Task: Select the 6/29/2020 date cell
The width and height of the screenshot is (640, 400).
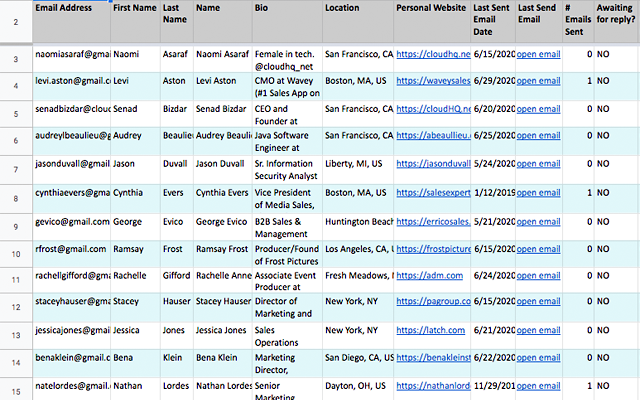Action: click(493, 87)
